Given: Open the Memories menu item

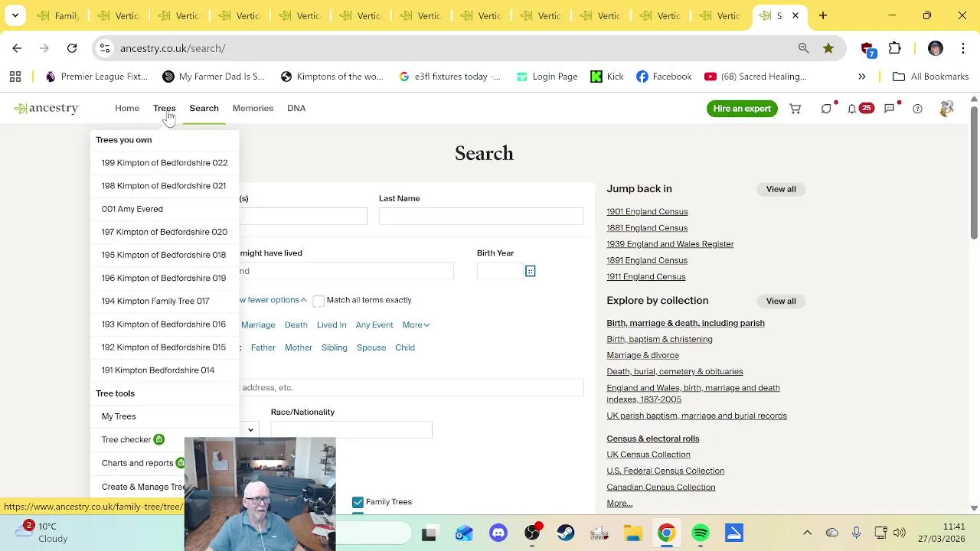Looking at the screenshot, I should point(253,108).
